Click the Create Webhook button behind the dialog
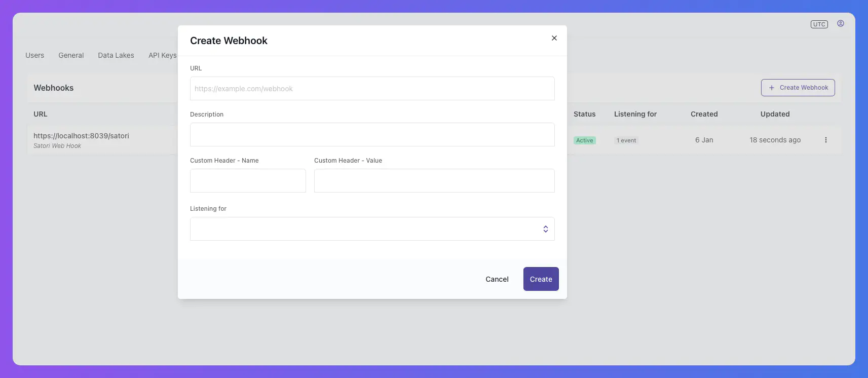The width and height of the screenshot is (868, 378). [x=798, y=88]
